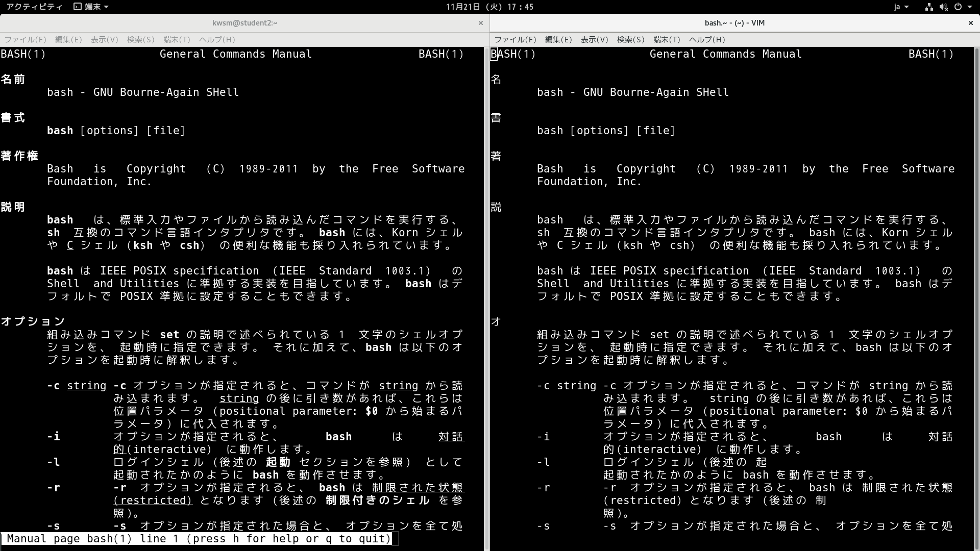Open the 端末 application menu dropdown arrow
This screenshot has height=551, width=980.
point(106,7)
